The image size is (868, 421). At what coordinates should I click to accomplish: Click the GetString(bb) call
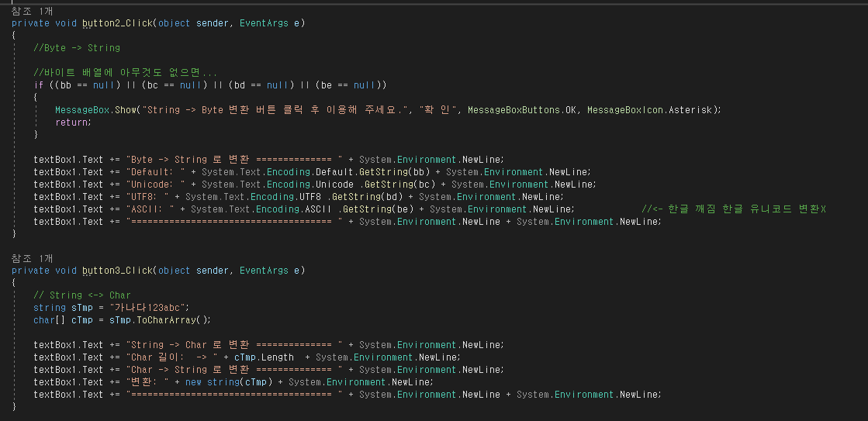click(x=394, y=171)
